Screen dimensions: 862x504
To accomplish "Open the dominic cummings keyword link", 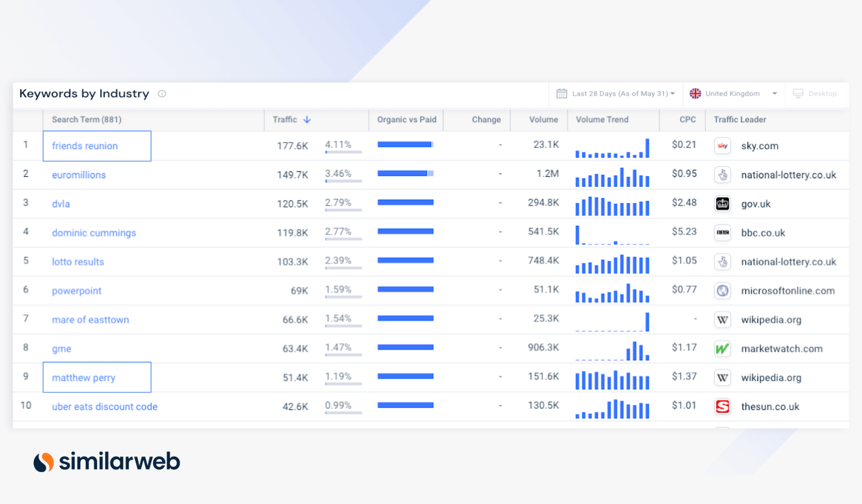I will point(94,233).
